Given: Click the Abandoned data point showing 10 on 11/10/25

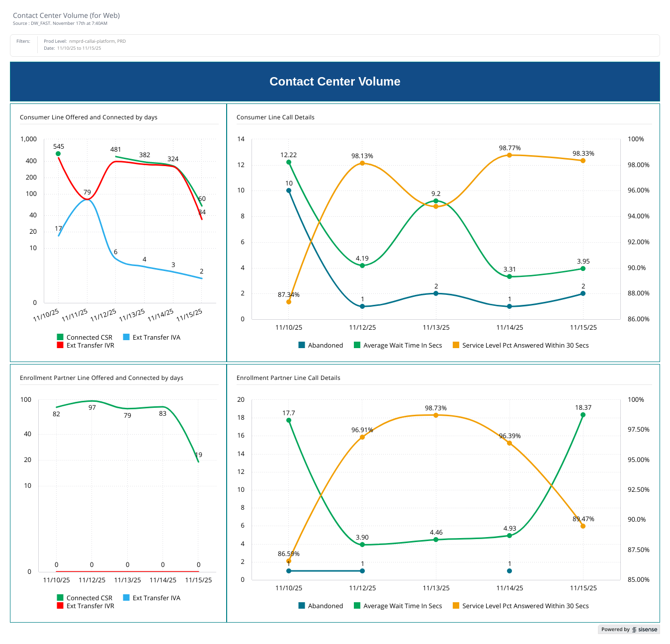Looking at the screenshot, I should click(x=289, y=190).
